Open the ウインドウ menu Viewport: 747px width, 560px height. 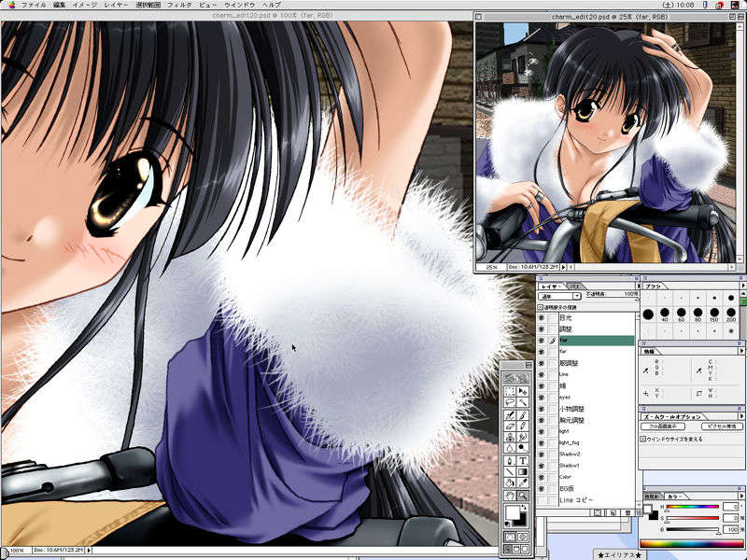(240, 5)
